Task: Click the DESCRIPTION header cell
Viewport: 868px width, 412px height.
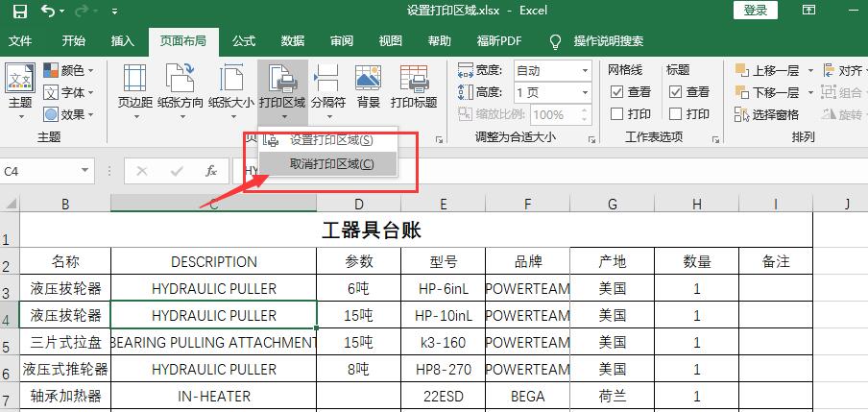Action: tap(214, 261)
